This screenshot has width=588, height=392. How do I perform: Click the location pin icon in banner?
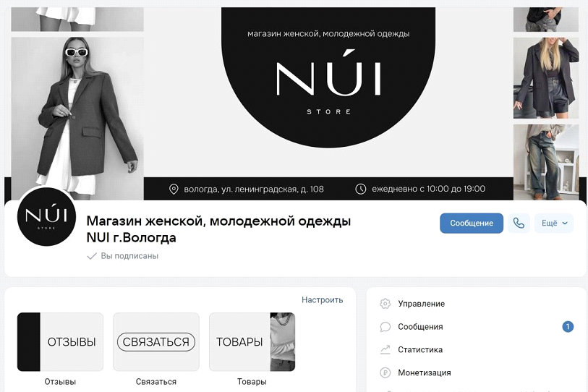(x=174, y=189)
